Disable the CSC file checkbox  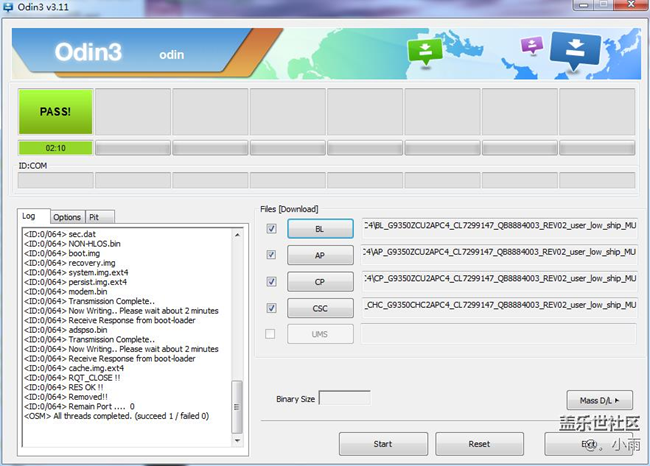[272, 307]
